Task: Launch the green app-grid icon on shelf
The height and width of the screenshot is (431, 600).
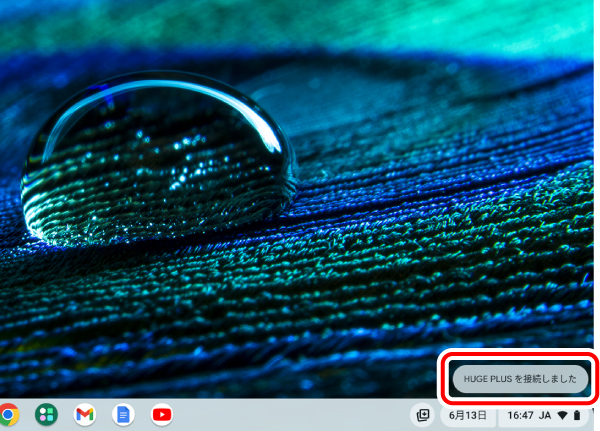Action: tap(46, 414)
